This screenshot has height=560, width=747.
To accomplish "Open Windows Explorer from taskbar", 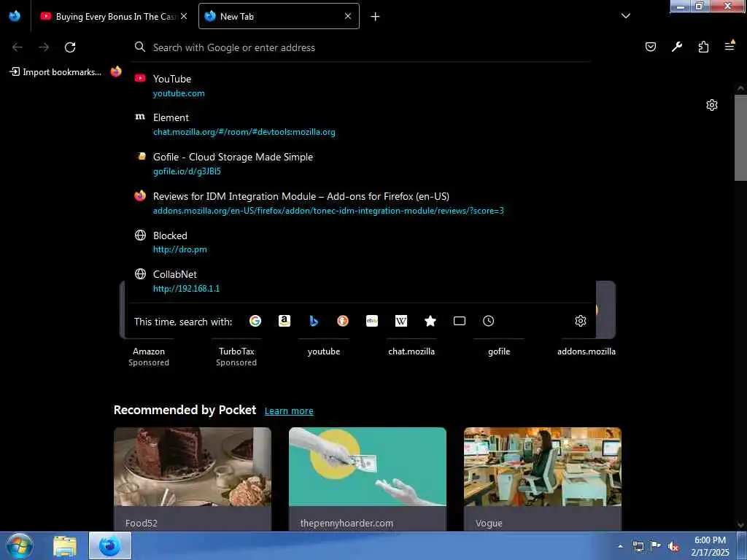I will coord(65,546).
